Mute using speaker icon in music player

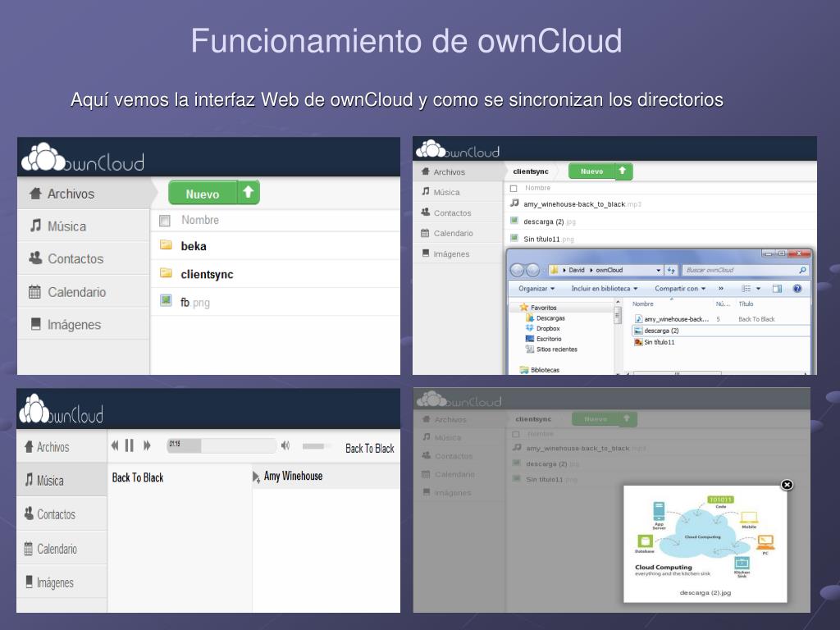[x=285, y=445]
